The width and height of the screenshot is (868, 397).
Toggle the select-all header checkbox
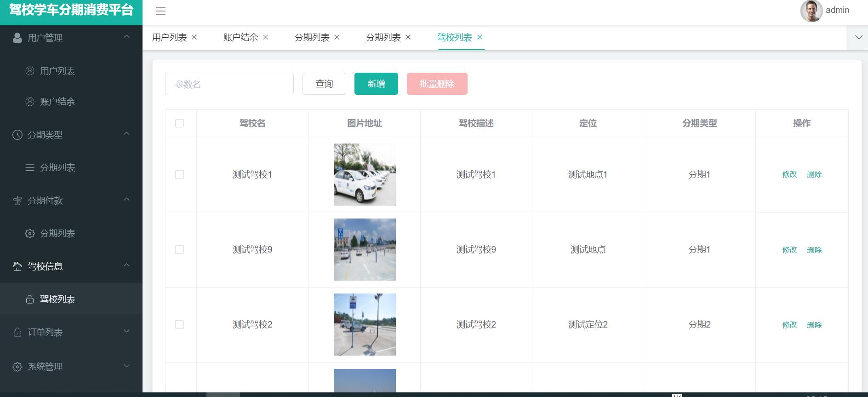pos(179,123)
